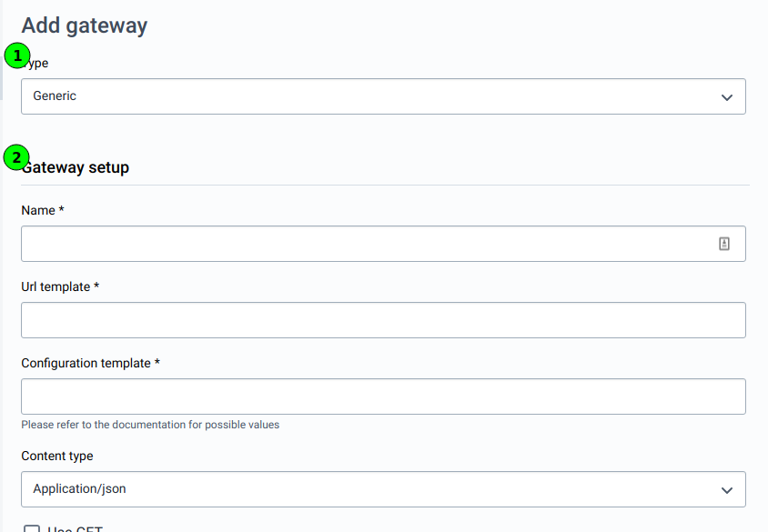Select the Generic value in Type selector

click(55, 95)
